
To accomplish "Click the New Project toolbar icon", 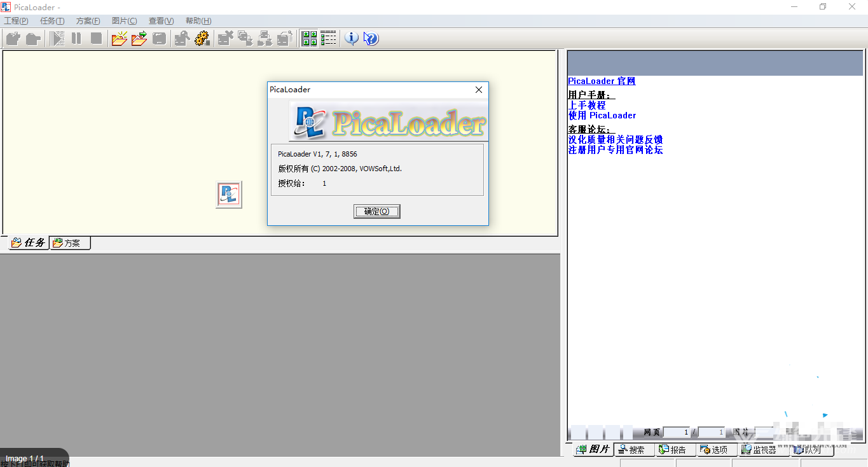I will click(x=13, y=38).
